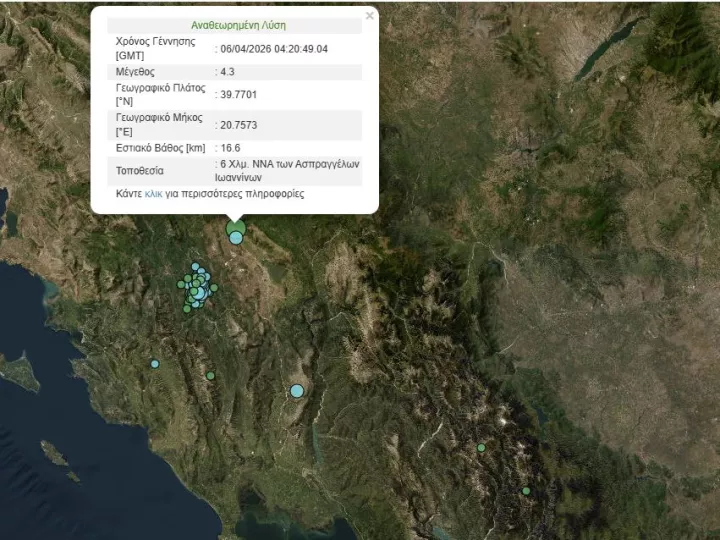Close the earthquake info popup
This screenshot has height=540, width=720.
369,16
